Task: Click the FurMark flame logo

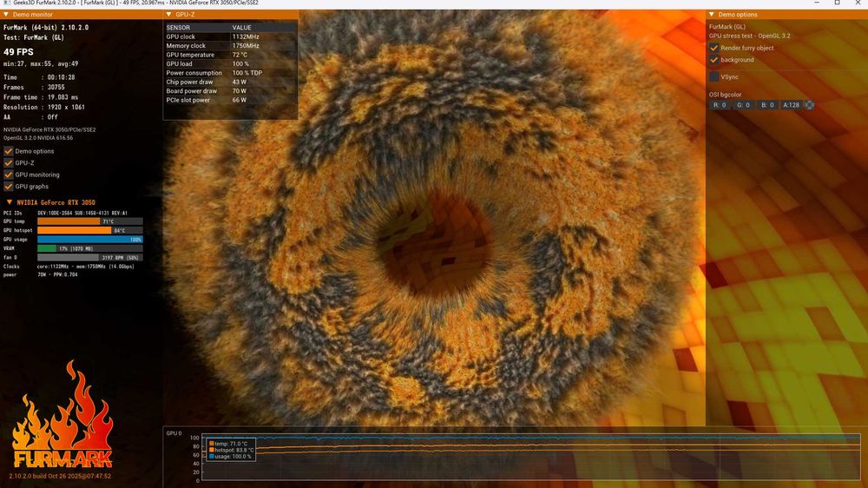Action: (62, 414)
